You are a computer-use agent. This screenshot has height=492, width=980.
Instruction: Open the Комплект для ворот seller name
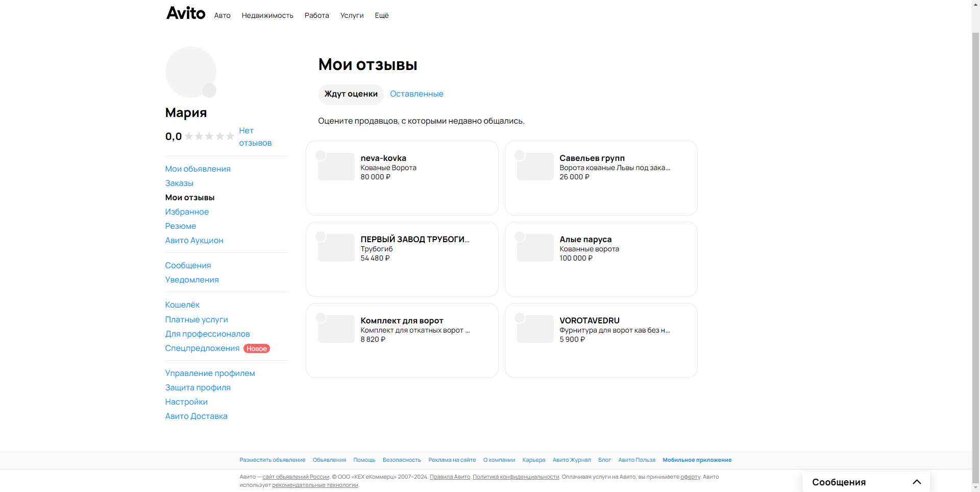[402, 321]
